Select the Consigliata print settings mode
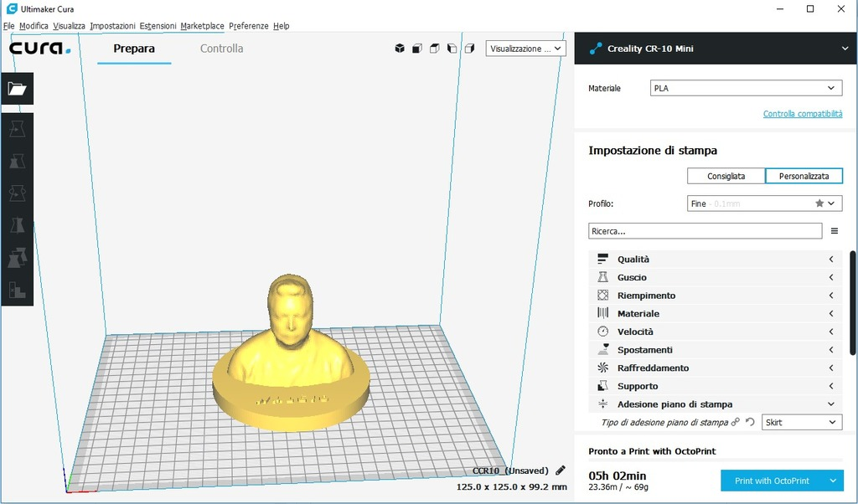The image size is (858, 504). pyautogui.click(x=726, y=176)
